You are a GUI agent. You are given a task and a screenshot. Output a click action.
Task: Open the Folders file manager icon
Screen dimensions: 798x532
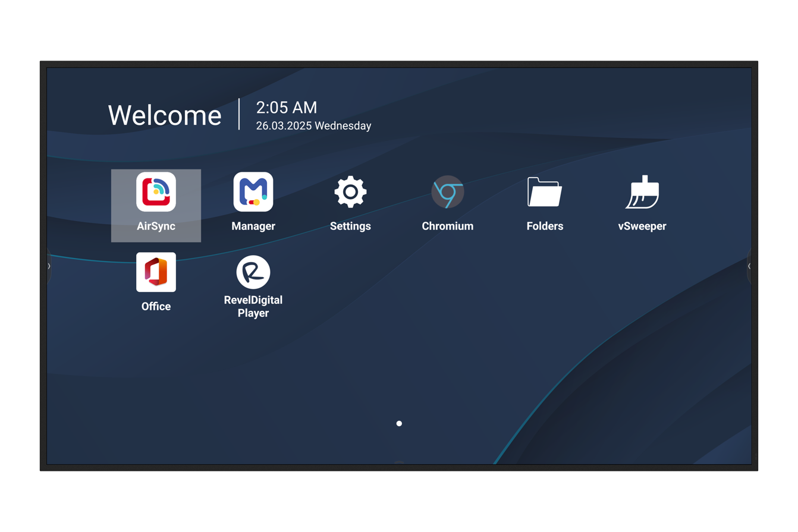tap(545, 192)
